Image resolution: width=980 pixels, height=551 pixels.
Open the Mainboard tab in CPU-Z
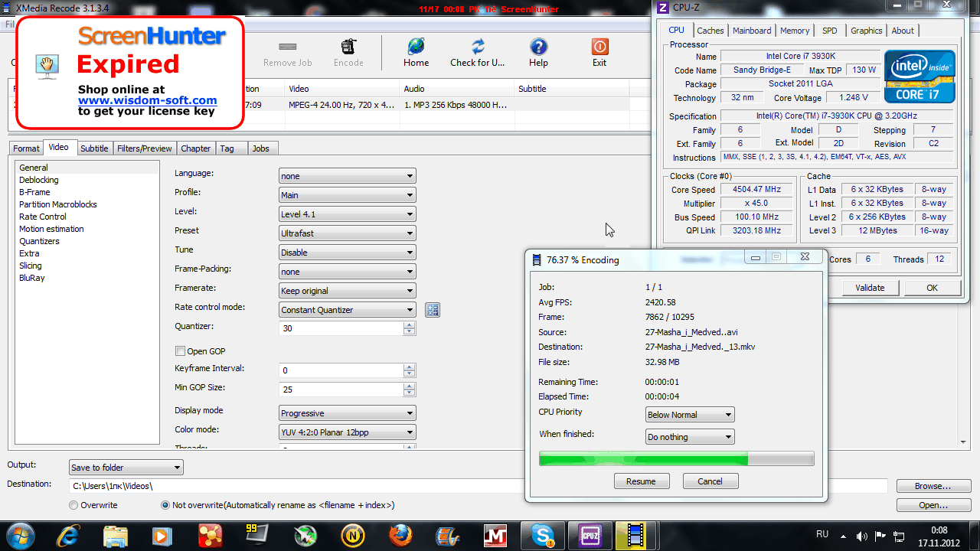752,31
